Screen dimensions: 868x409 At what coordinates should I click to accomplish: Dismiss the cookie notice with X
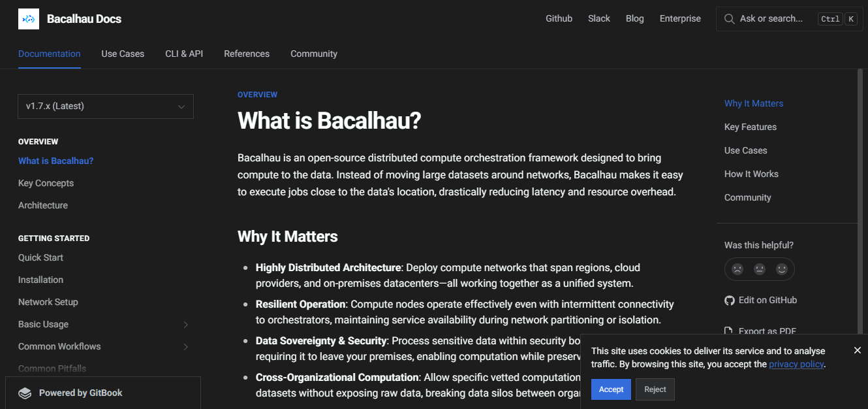pos(857,350)
